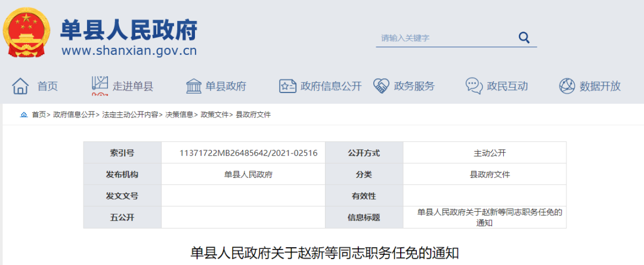The width and height of the screenshot is (644, 265).
Task: Click the 单县人民政府 site title
Action: coord(129,30)
